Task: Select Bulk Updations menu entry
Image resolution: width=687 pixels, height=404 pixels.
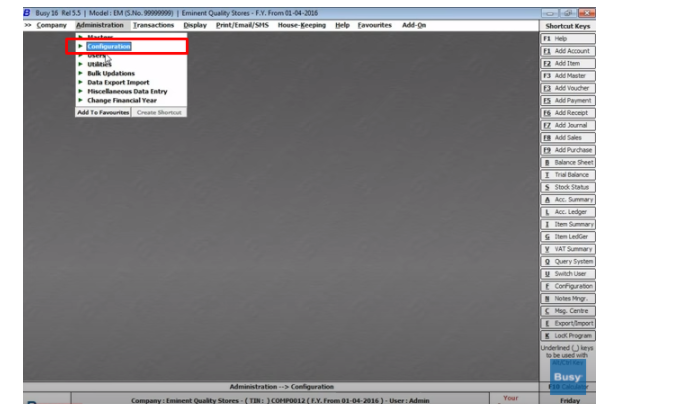Action: click(111, 73)
